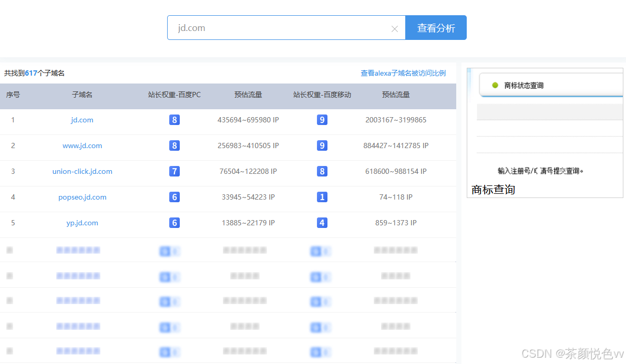Select the 33945~54223 IP traffic value

pos(248,197)
